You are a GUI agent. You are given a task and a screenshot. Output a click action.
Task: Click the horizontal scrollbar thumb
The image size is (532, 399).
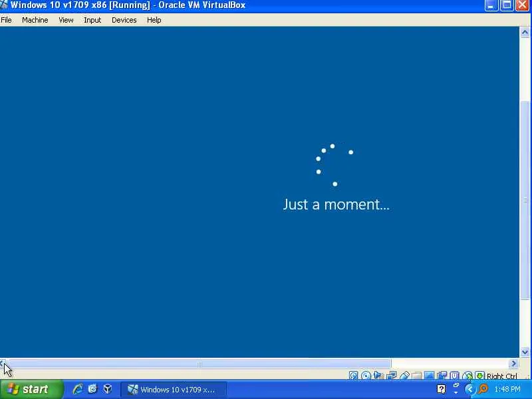[x=199, y=364]
